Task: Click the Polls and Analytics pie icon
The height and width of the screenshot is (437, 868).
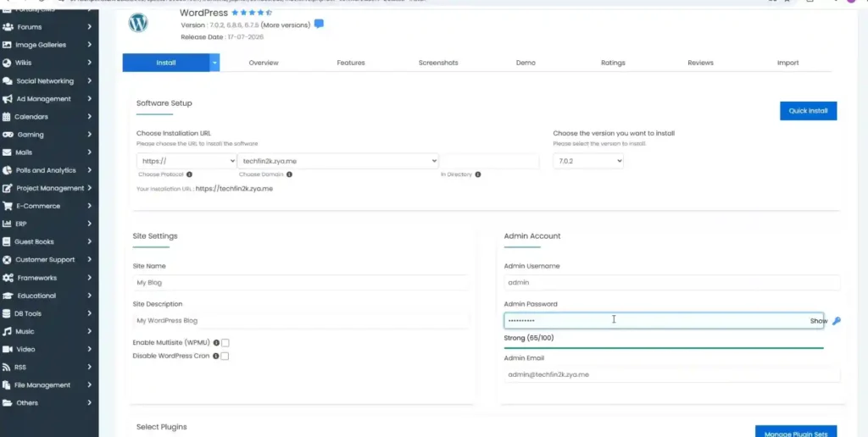Action: [x=7, y=170]
